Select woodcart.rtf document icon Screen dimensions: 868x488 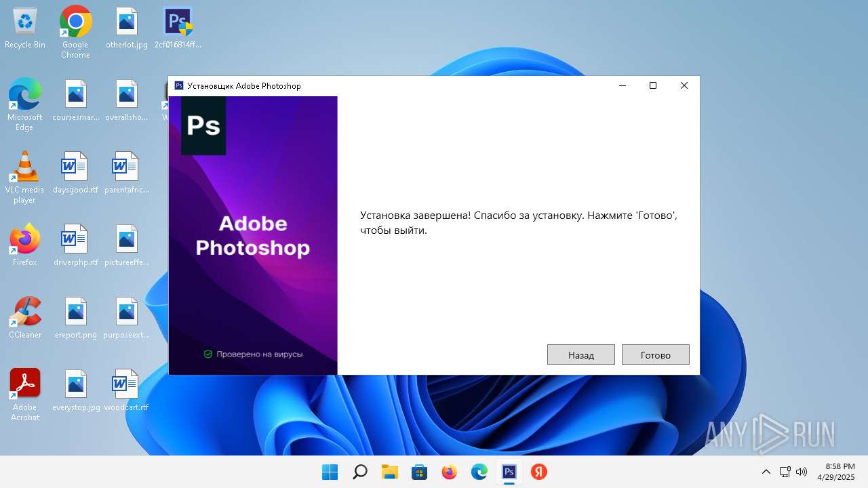pyautogui.click(x=127, y=391)
